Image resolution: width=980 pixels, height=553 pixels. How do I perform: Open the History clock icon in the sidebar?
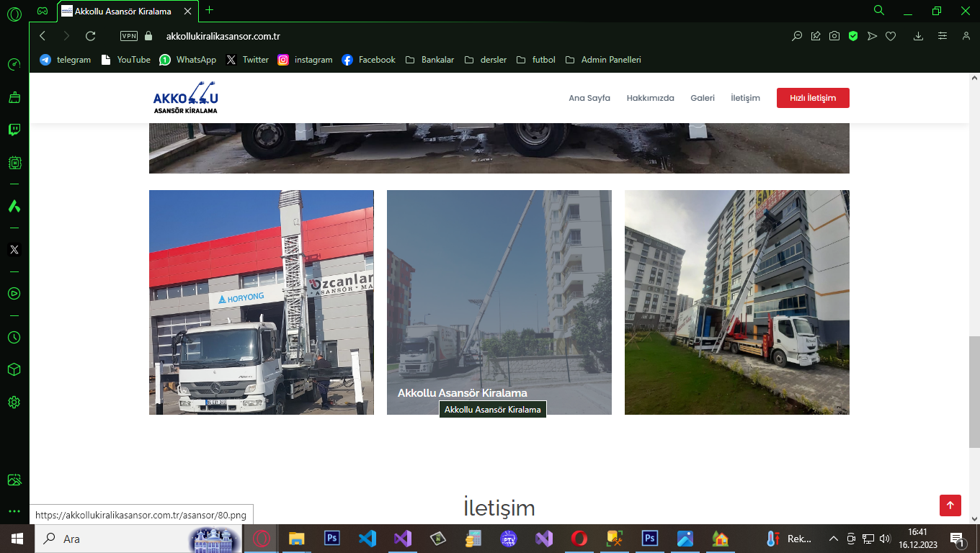(14, 337)
